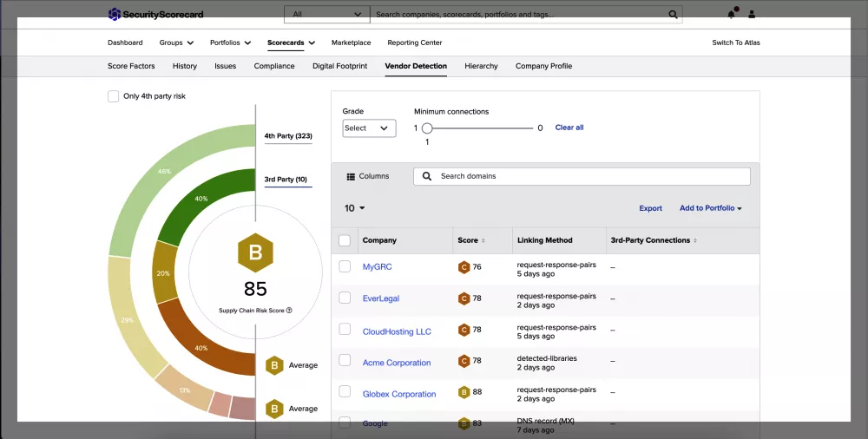Click CloudHosting LLC's C grade badge

[x=464, y=330]
